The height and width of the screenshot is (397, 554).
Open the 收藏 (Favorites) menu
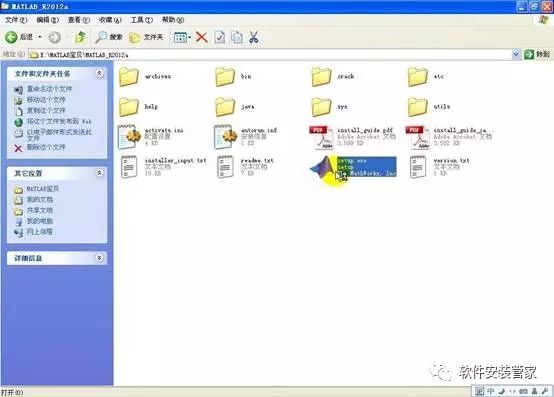(x=110, y=20)
